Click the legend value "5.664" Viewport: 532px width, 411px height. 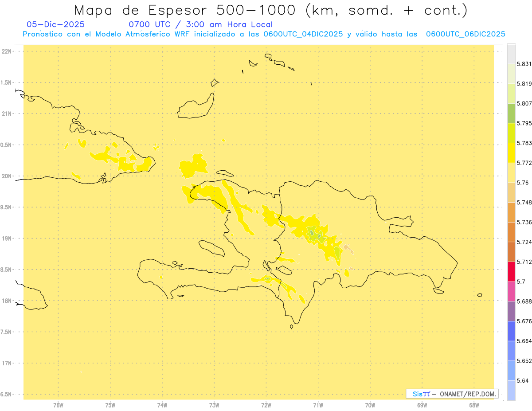click(524, 341)
